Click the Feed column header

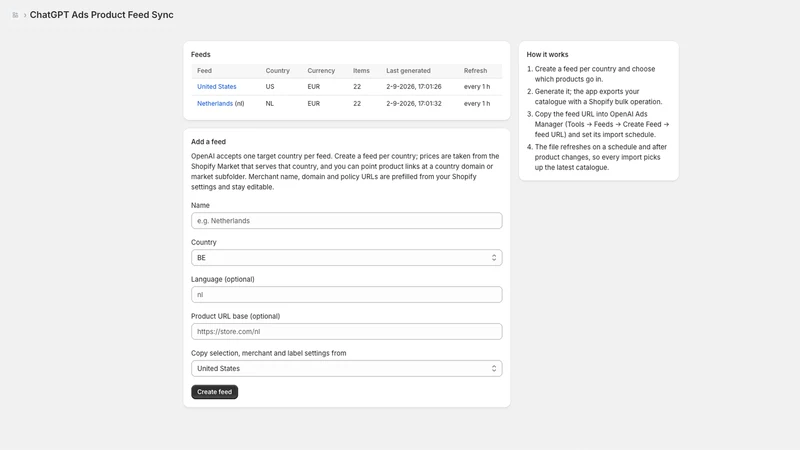[x=204, y=71]
